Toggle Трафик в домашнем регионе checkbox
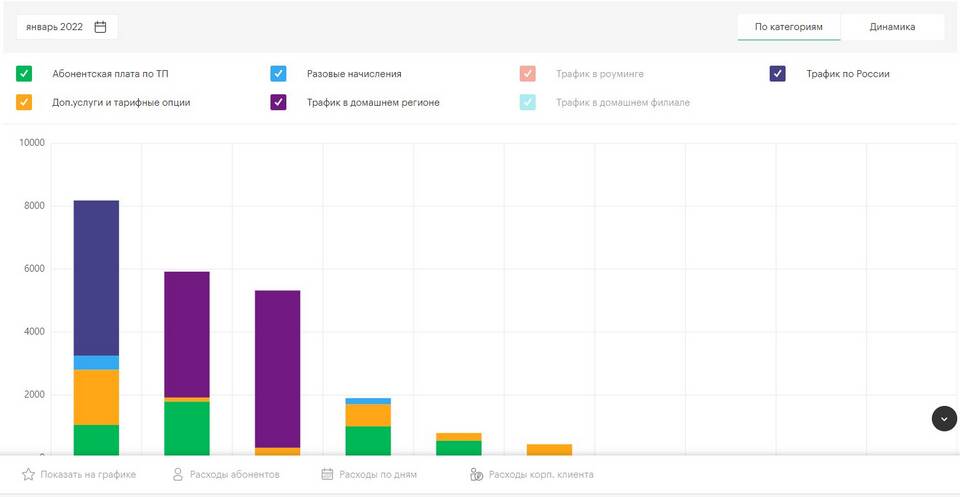This screenshot has width=960, height=497. coord(279,102)
